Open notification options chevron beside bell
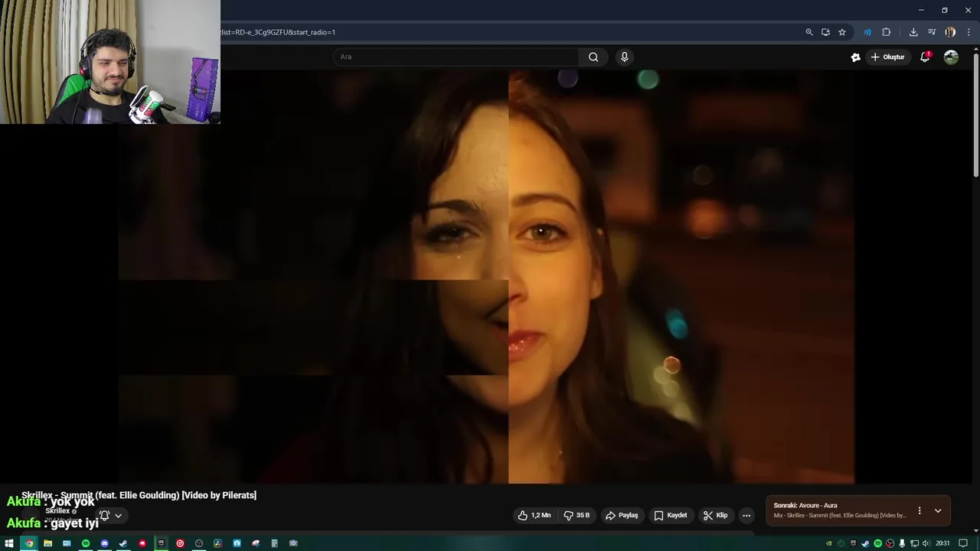This screenshot has height=551, width=980. coord(118,516)
